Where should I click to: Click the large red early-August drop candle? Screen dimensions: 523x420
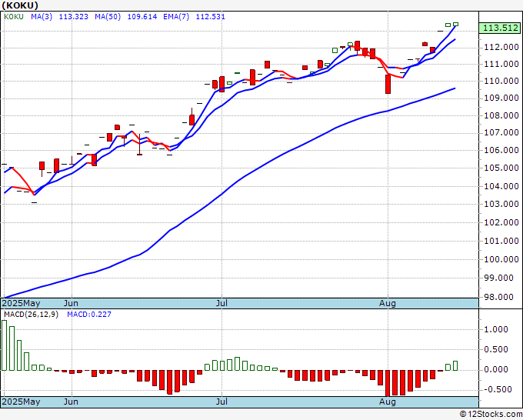[388, 84]
